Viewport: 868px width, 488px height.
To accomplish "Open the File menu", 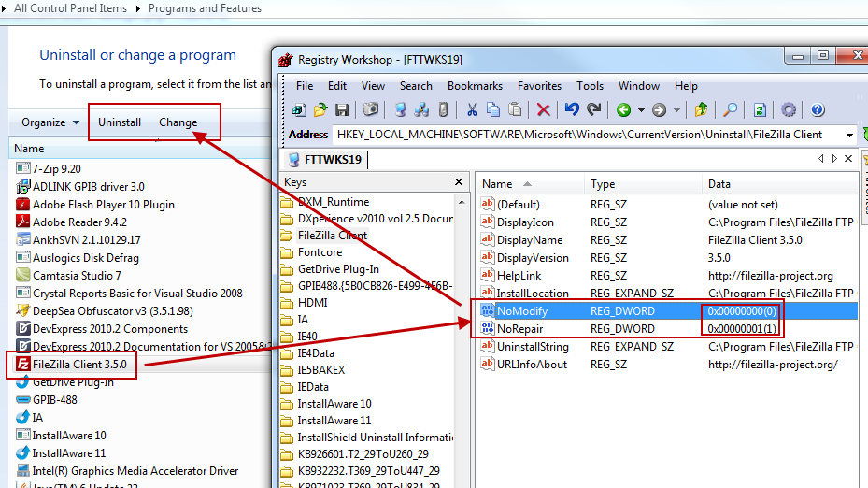I will 305,86.
